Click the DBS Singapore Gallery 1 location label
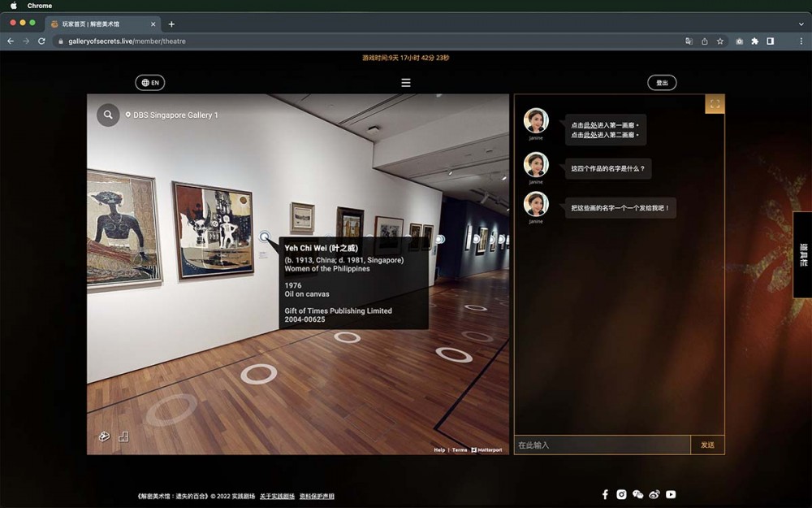The width and height of the screenshot is (812, 508). point(172,115)
